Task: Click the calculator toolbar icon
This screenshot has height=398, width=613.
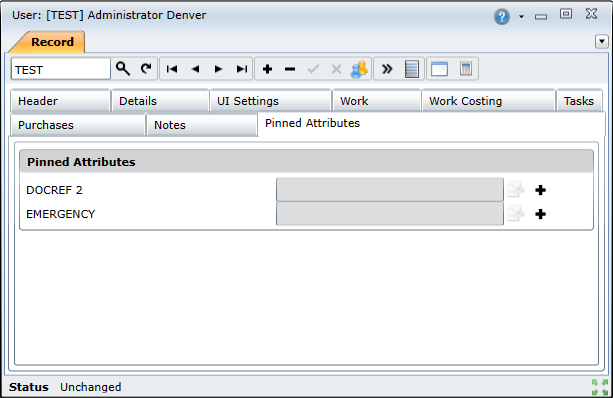Action: point(466,69)
